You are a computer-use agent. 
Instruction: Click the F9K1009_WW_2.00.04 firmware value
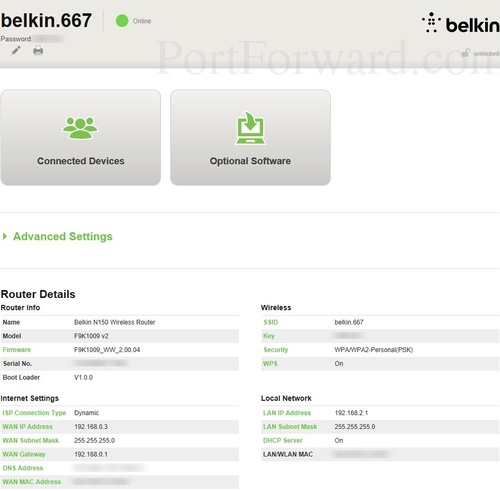pos(107,350)
